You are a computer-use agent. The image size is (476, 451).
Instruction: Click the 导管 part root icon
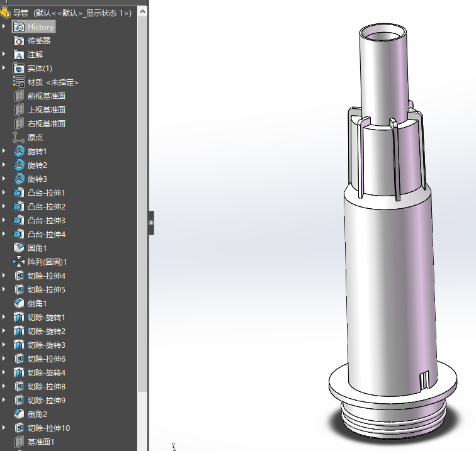[x=5, y=13]
